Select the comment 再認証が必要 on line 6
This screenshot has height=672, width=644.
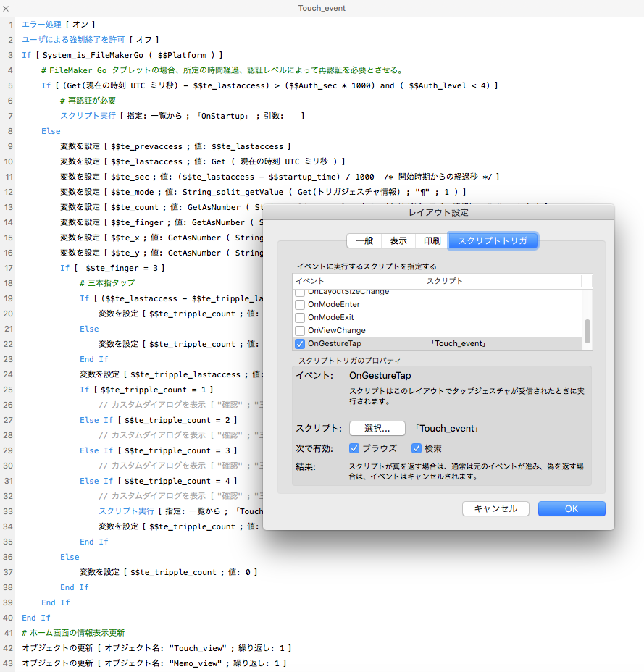pyautogui.click(x=88, y=101)
